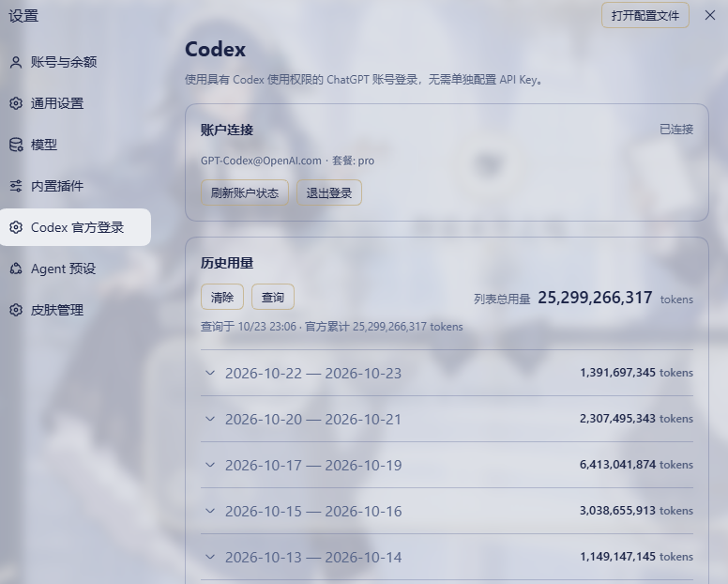Open the 账号与余额 settings section
This screenshot has width=728, height=584.
[75, 62]
